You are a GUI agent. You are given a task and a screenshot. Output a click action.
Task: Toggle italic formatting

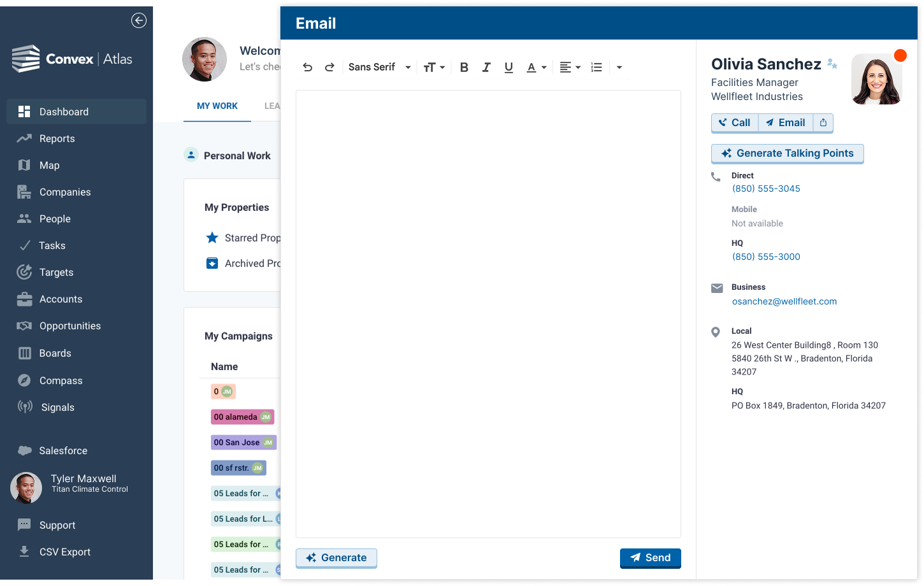click(x=486, y=67)
